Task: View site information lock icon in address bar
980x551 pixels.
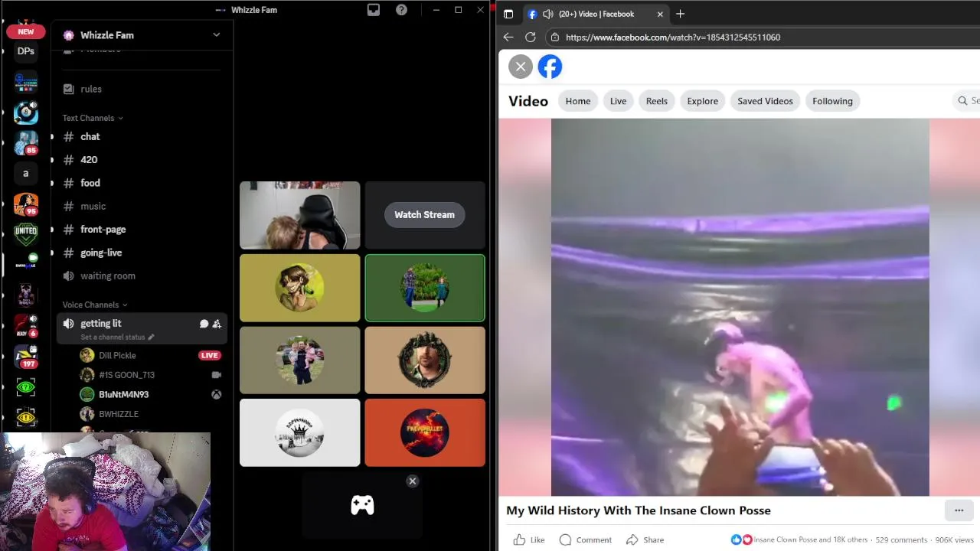Action: tap(554, 37)
